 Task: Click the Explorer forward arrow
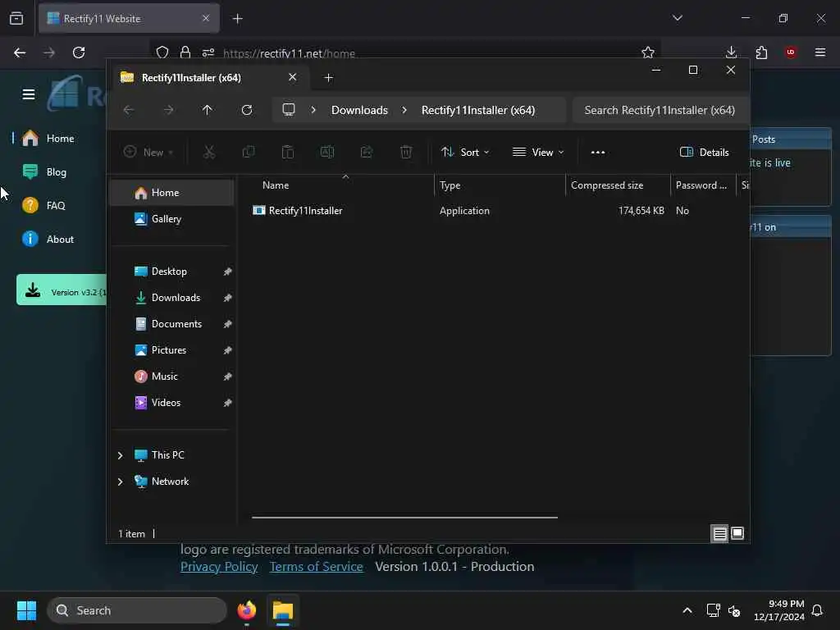click(x=168, y=110)
